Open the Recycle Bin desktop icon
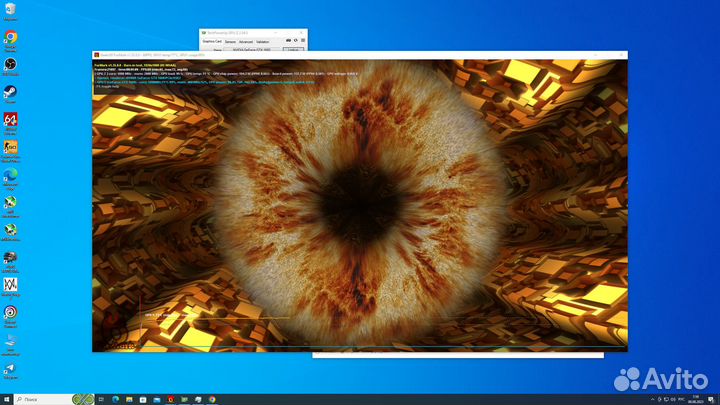 (x=10, y=11)
